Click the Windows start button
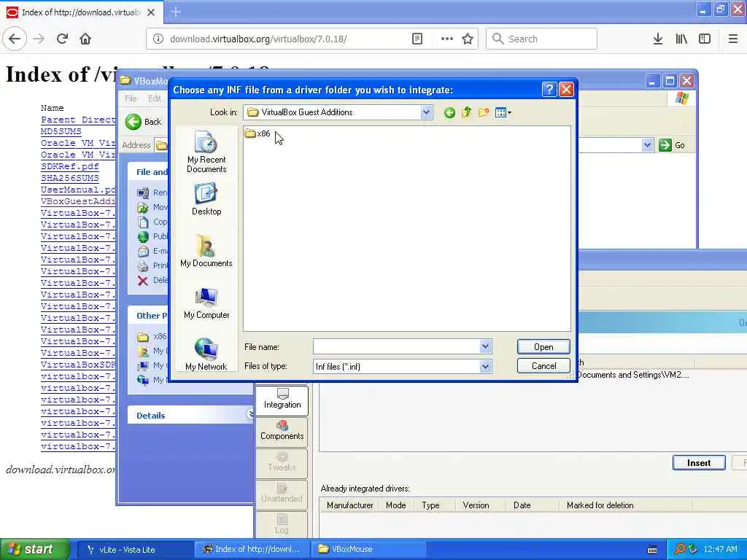Viewport: 747px width, 560px height. click(34, 550)
